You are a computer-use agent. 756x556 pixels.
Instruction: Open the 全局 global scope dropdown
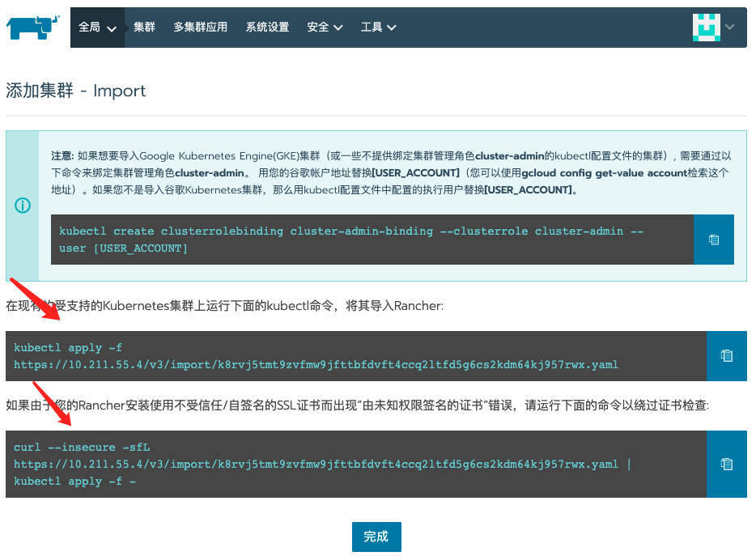(x=97, y=28)
